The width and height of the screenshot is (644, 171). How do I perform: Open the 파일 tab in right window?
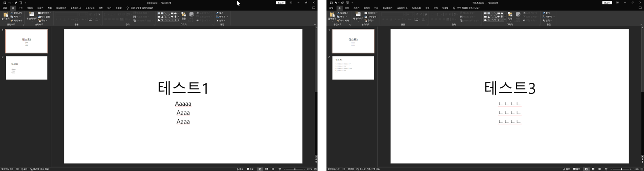pyautogui.click(x=331, y=8)
